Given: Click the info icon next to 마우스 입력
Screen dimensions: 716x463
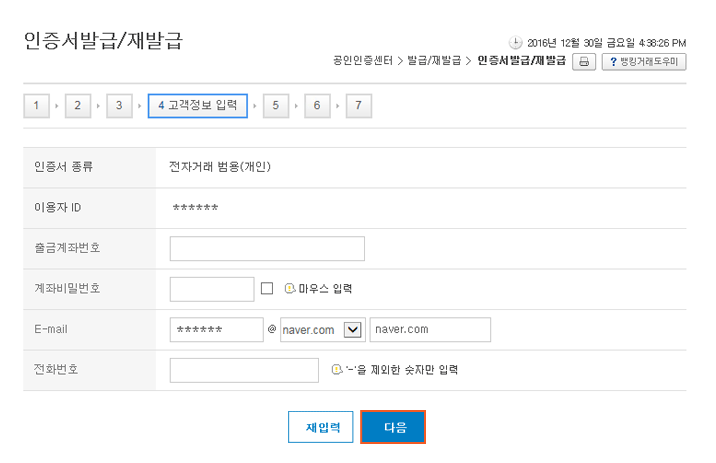Looking at the screenshot, I should (290, 289).
